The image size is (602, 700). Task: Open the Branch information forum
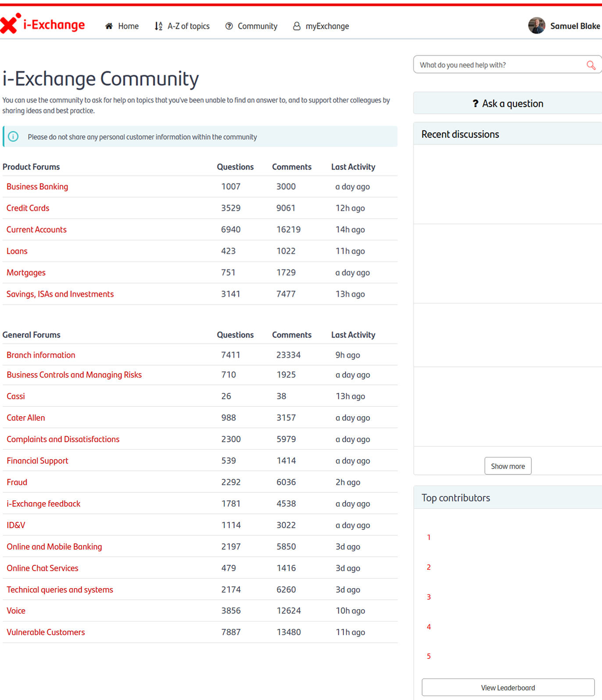[41, 355]
